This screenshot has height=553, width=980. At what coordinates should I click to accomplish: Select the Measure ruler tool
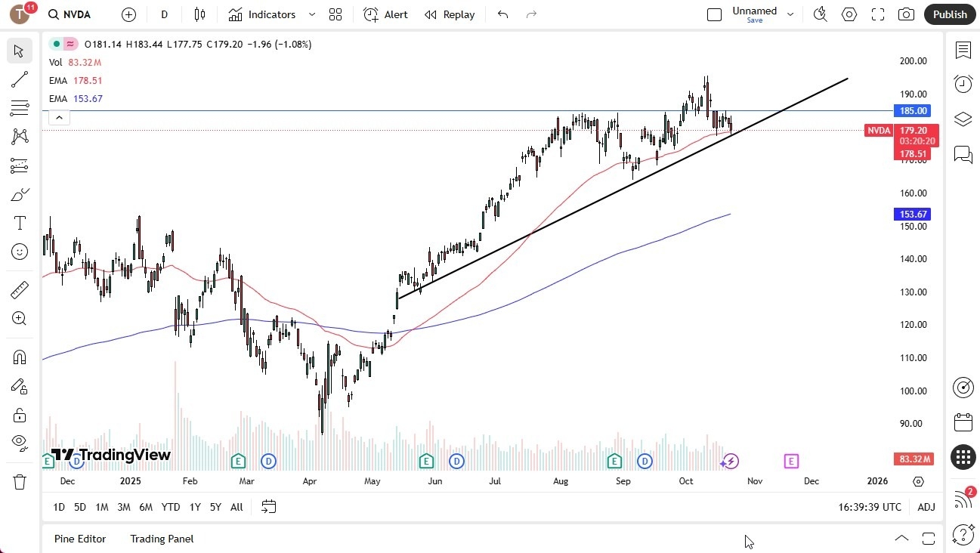(19, 289)
